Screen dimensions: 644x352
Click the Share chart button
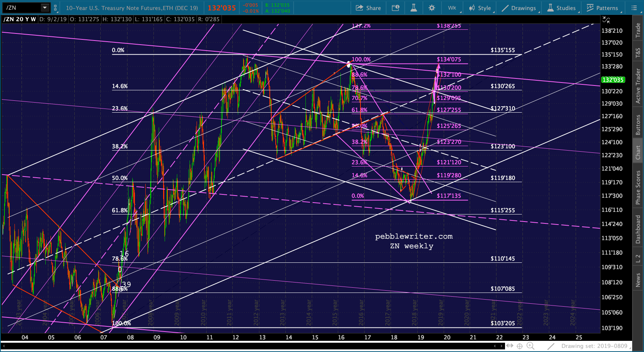coord(368,8)
